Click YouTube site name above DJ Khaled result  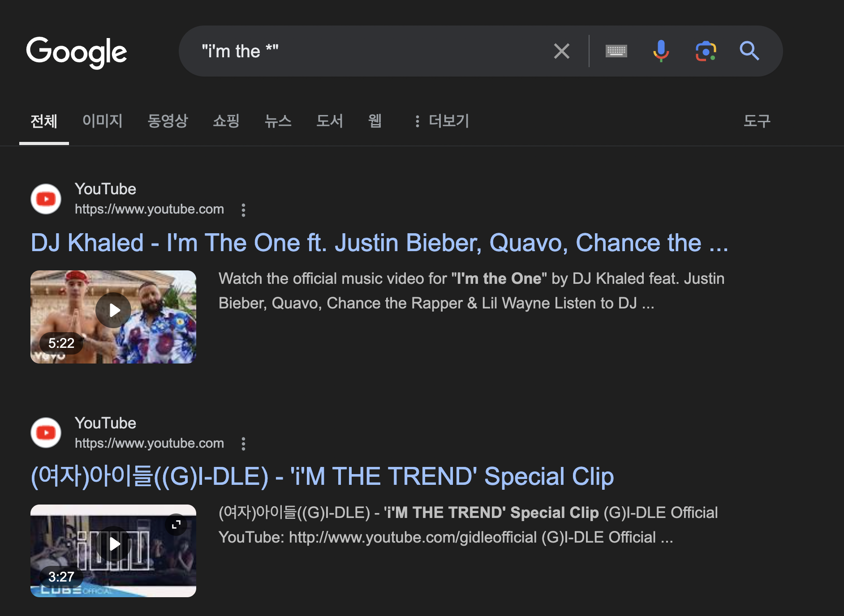(x=105, y=189)
